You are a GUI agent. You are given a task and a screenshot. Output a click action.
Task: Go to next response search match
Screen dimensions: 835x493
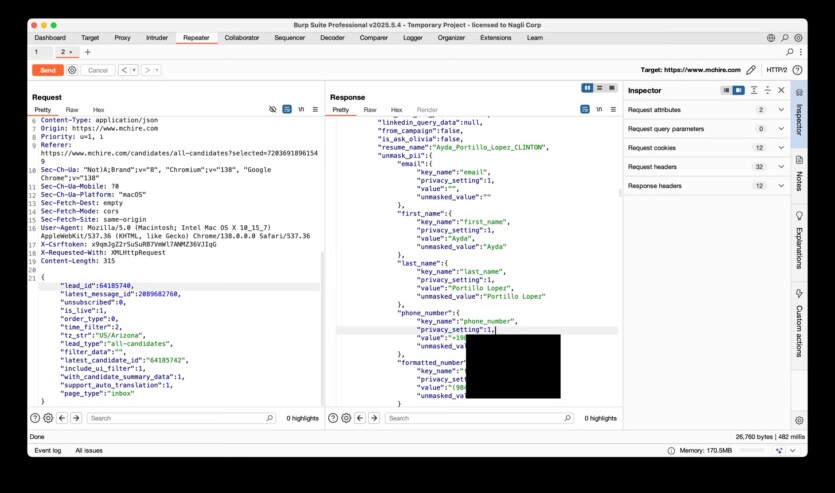tap(374, 418)
